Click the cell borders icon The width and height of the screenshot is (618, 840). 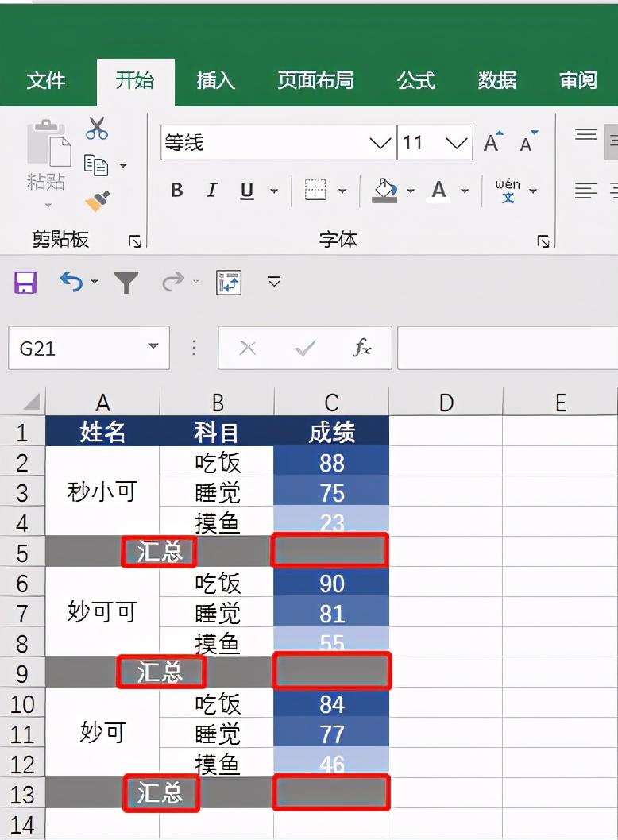[315, 190]
